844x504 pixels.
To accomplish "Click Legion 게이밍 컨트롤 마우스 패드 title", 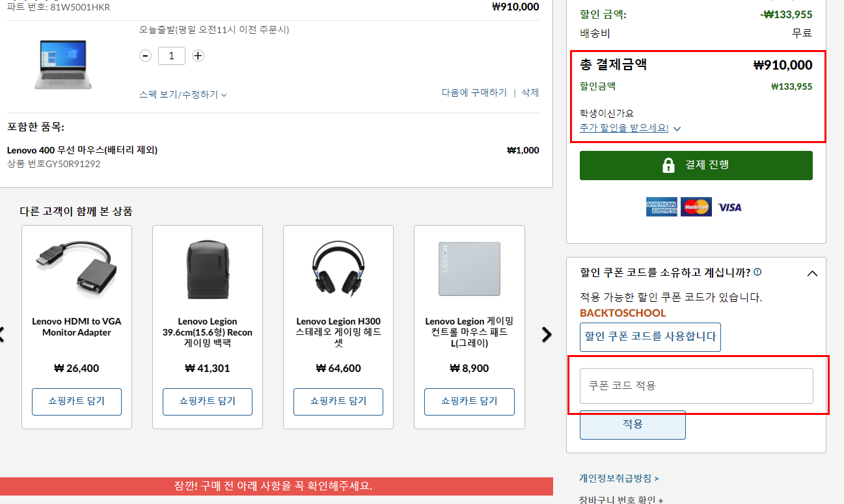I will coord(469,332).
